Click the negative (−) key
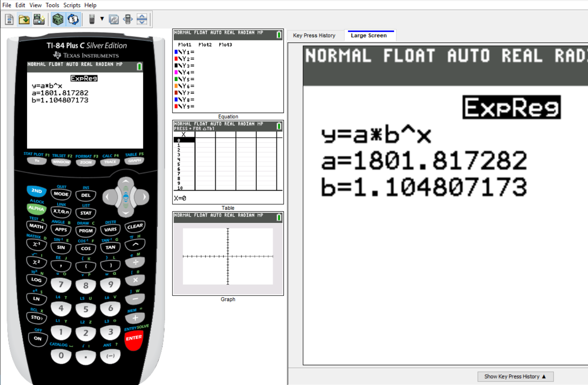This screenshot has width=588, height=385. [x=110, y=356]
